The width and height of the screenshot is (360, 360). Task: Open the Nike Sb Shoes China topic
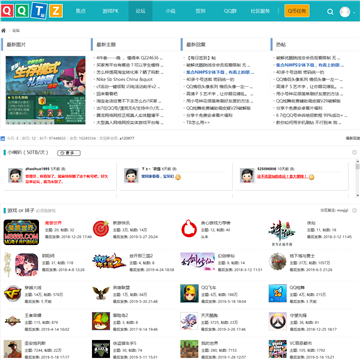125,79
